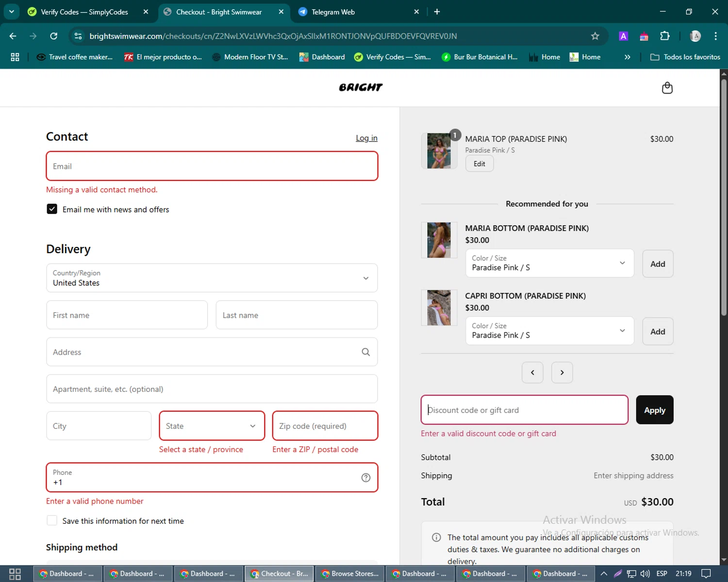
Task: Bookmark this page with the star icon
Action: 595,36
